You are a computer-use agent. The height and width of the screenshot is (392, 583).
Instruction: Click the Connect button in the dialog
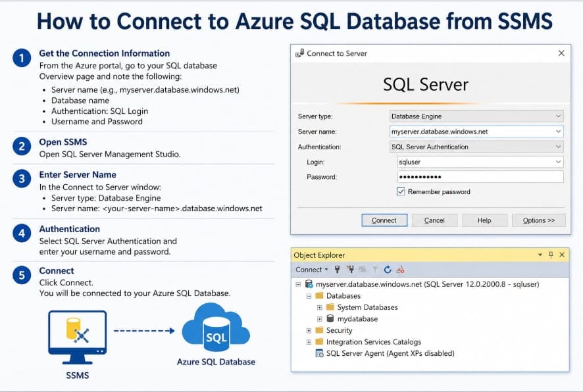[384, 220]
